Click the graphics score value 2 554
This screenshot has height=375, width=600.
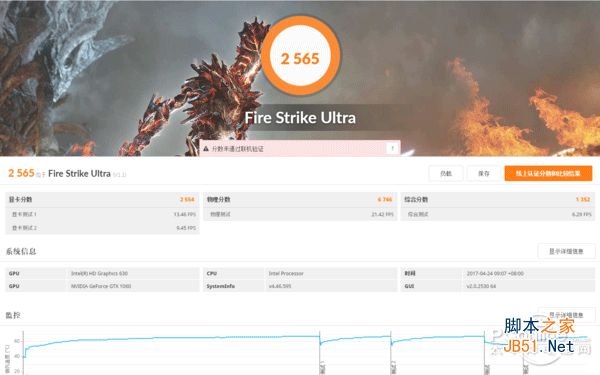(x=187, y=199)
